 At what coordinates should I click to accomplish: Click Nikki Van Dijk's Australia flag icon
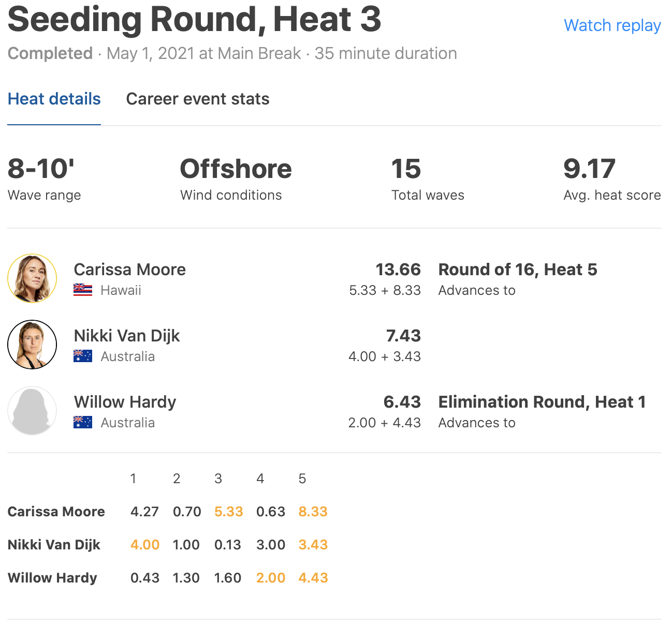click(83, 356)
